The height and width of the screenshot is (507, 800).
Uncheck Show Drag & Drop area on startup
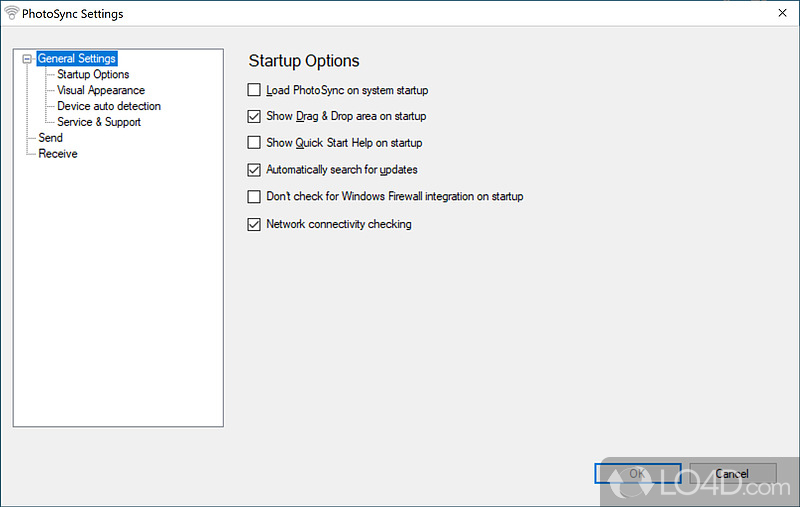(x=255, y=116)
